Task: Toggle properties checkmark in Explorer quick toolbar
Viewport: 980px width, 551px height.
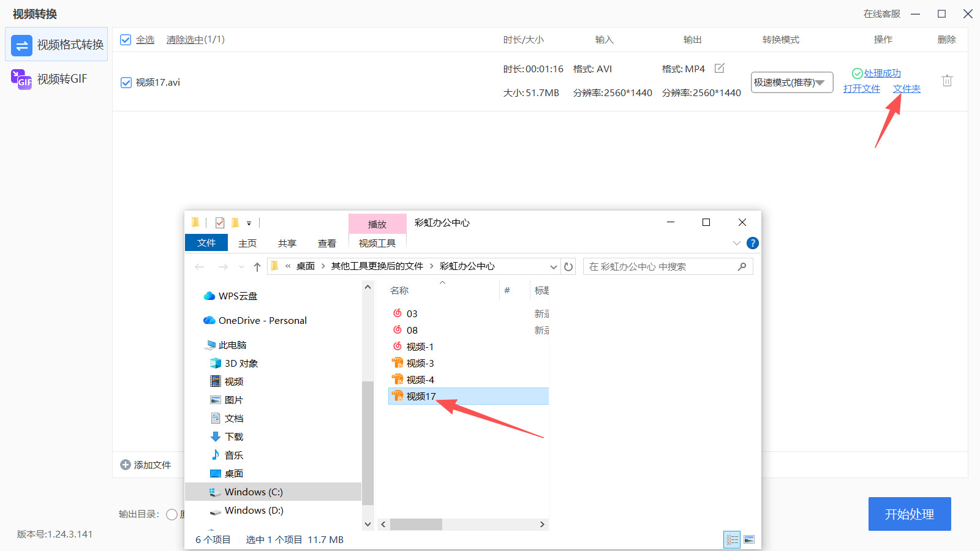Action: pyautogui.click(x=220, y=223)
